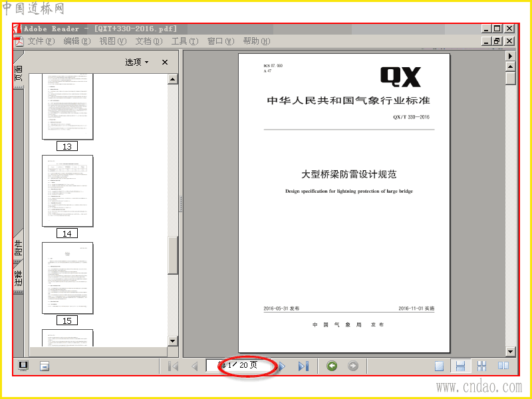Click the thumbnail panel scroll down arrow
The image size is (532, 399).
[173, 341]
